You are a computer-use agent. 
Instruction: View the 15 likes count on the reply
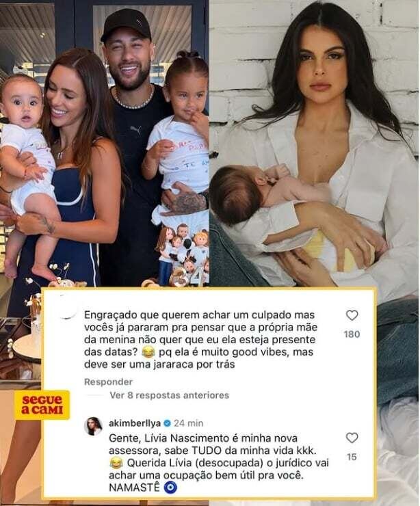pyautogui.click(x=352, y=457)
